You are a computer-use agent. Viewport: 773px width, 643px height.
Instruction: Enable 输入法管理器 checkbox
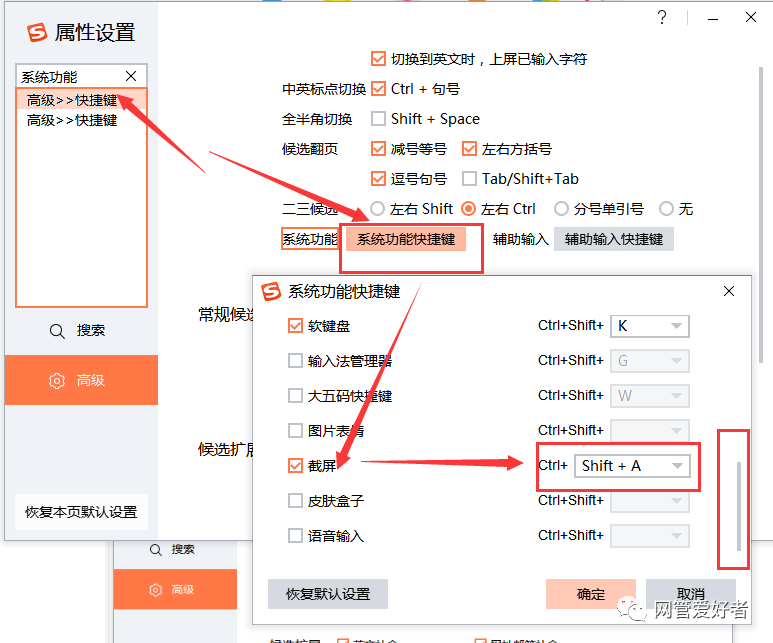[x=295, y=360]
